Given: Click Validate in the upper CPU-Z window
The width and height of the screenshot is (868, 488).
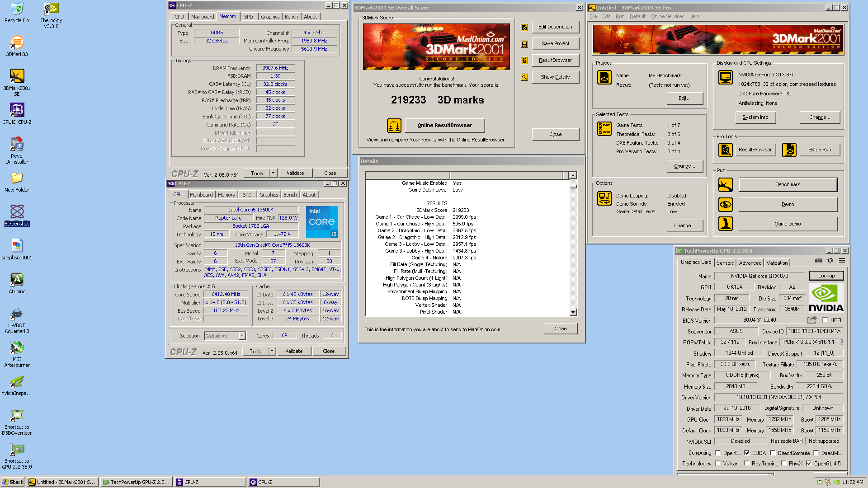Looking at the screenshot, I should pyautogui.click(x=295, y=173).
